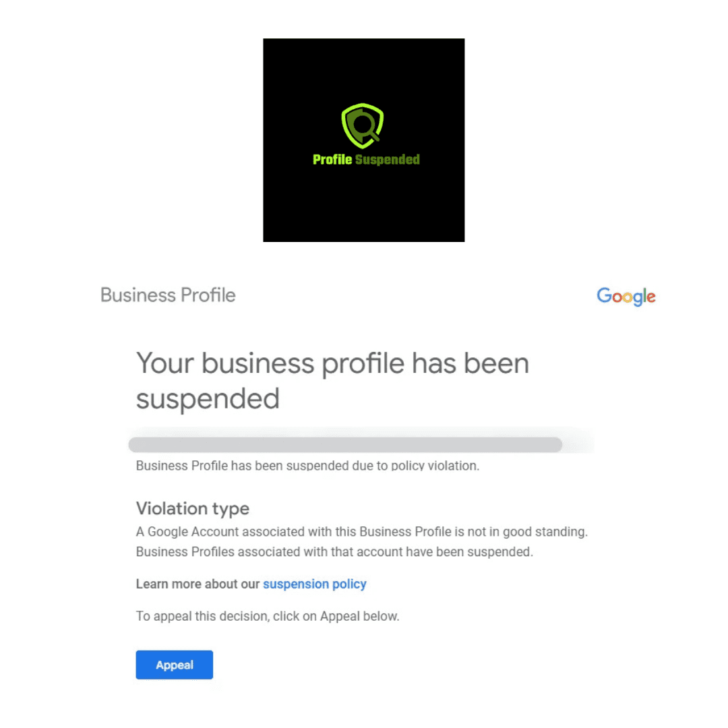Click the multicolored G of the Google logo

605,296
